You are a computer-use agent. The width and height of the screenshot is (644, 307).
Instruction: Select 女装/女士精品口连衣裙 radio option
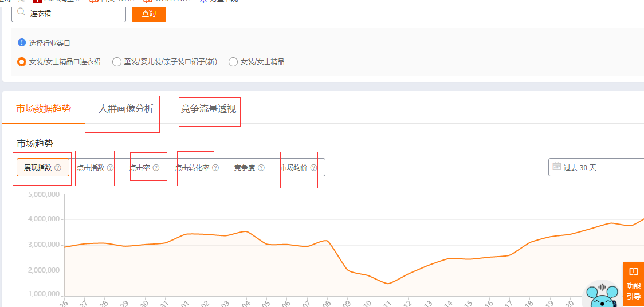point(22,62)
